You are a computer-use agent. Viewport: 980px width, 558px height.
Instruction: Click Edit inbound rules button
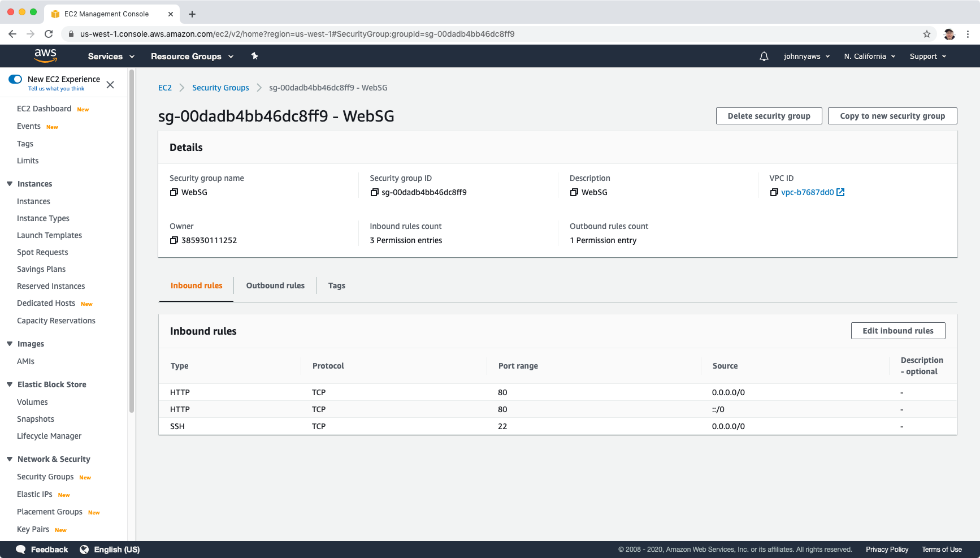(898, 331)
